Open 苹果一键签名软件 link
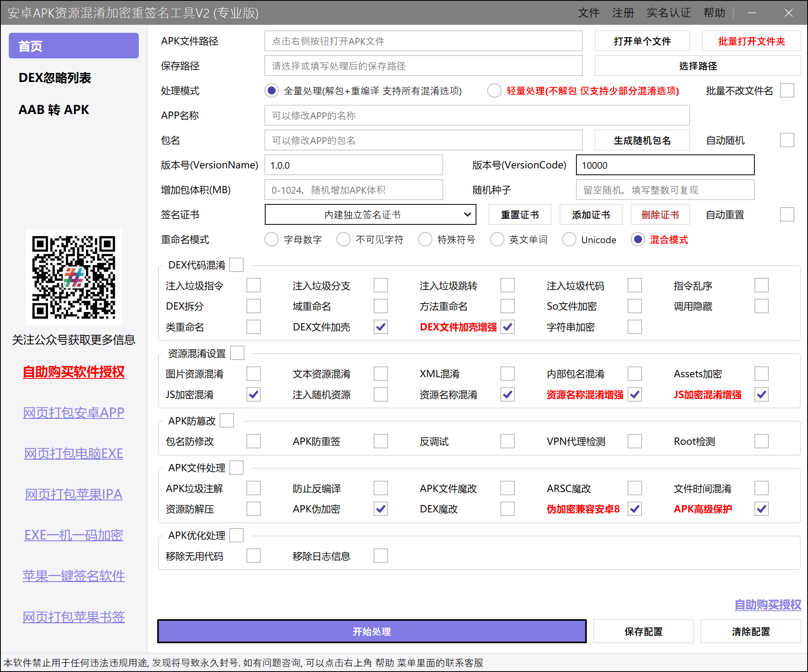The image size is (808, 672). tap(74, 576)
